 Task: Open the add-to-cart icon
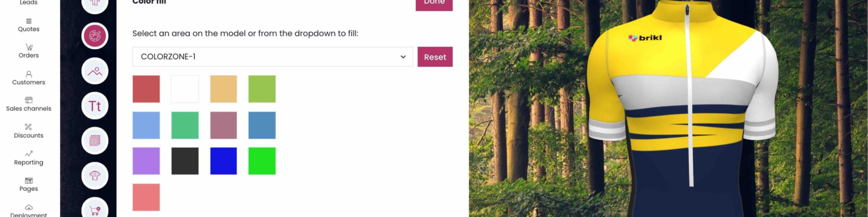pos(94,208)
